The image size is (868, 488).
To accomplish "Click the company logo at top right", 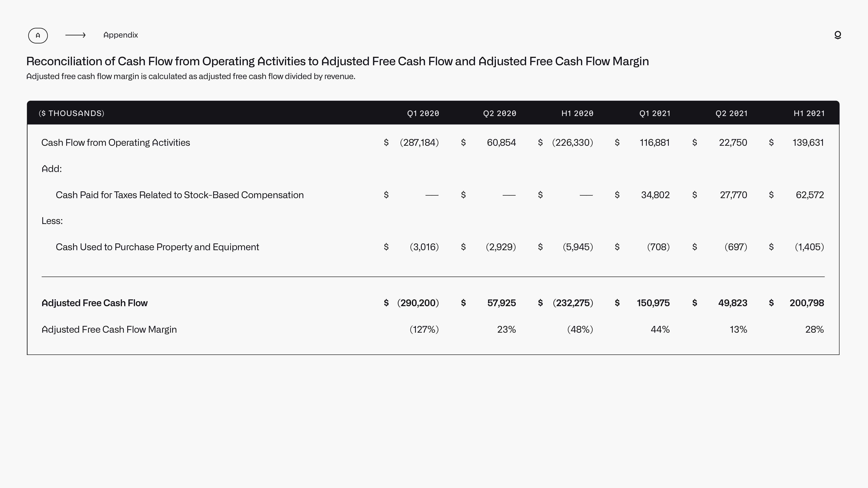I will pyautogui.click(x=838, y=35).
